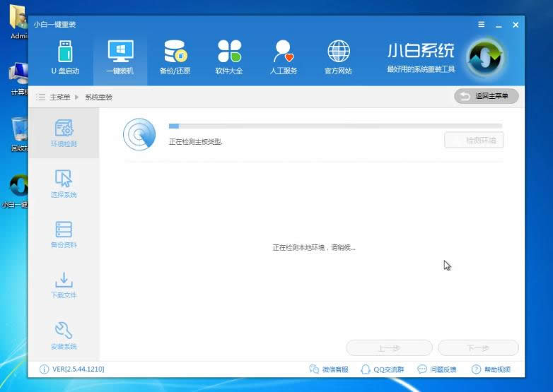Open 备份/还原 from the top toolbar
Screen dimensions: 553x392
[175, 57]
